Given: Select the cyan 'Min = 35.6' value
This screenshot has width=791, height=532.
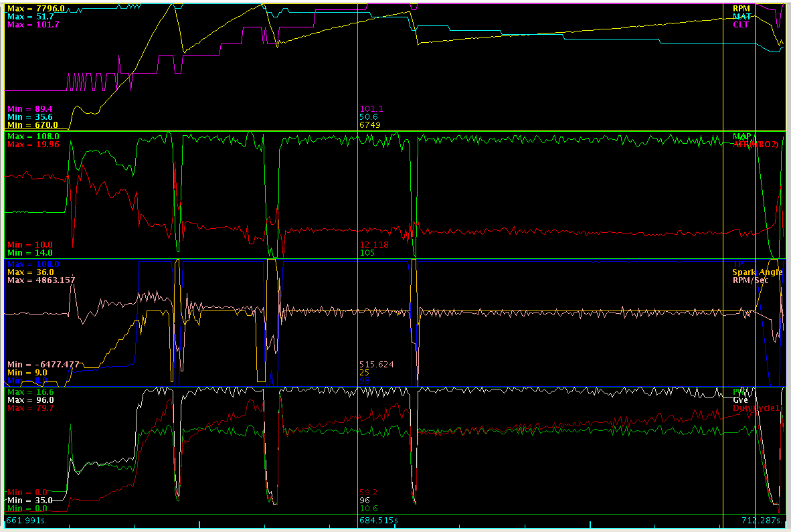Looking at the screenshot, I should coord(29,117).
